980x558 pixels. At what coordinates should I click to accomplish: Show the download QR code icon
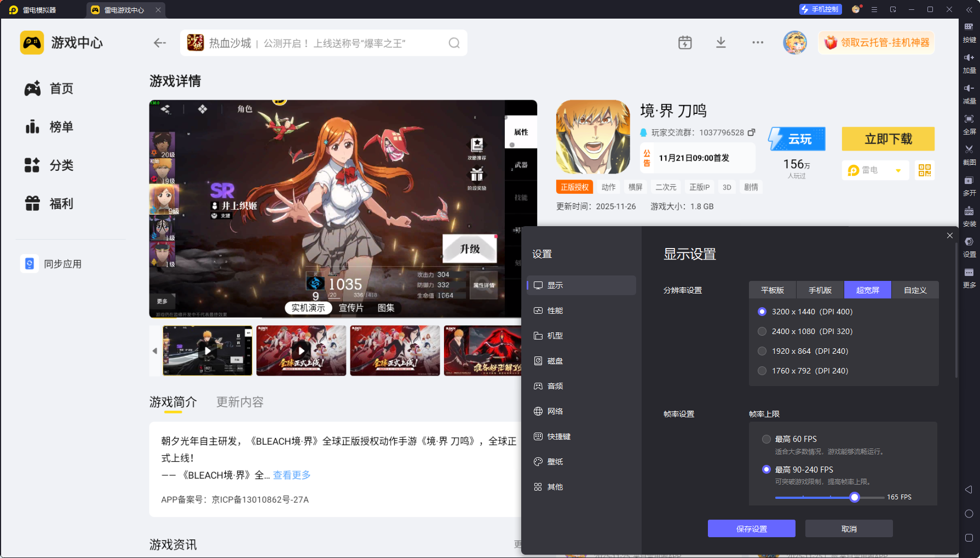(x=925, y=170)
